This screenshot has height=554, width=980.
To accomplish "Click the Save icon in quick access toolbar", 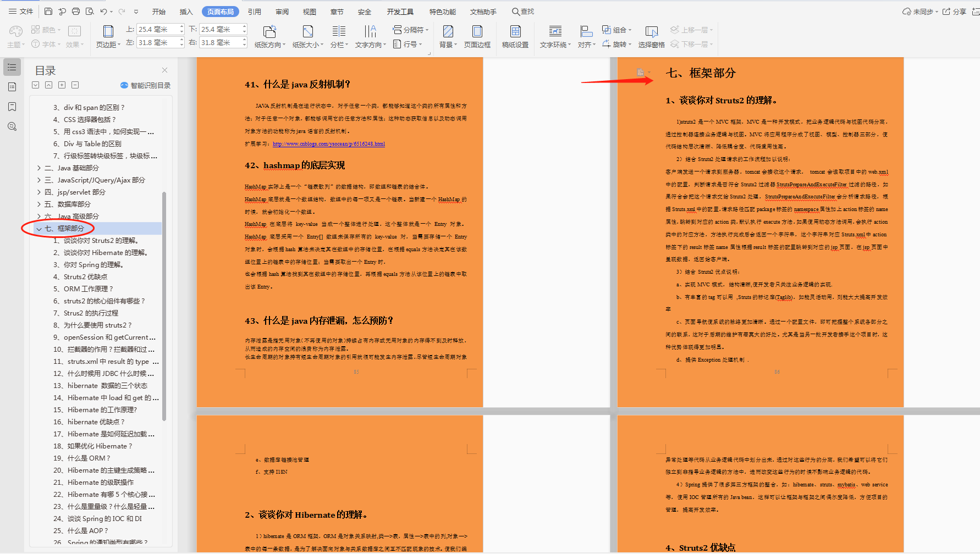I will click(x=48, y=12).
